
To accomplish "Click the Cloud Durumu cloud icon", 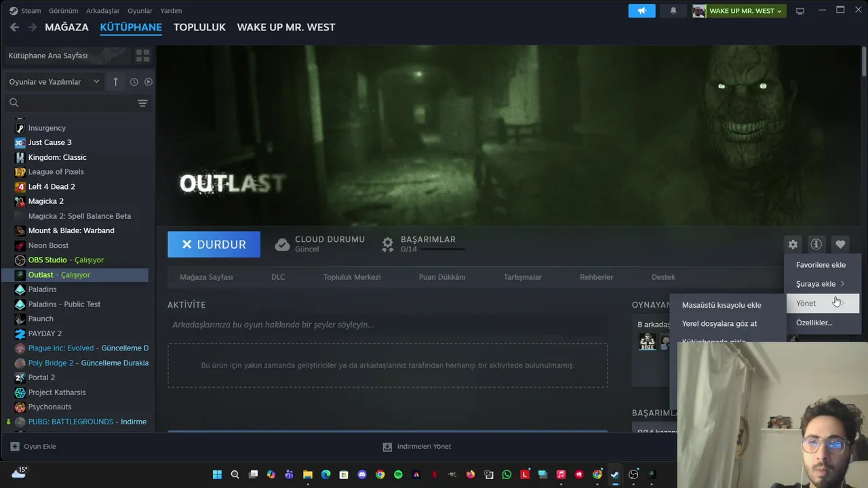I will point(282,245).
